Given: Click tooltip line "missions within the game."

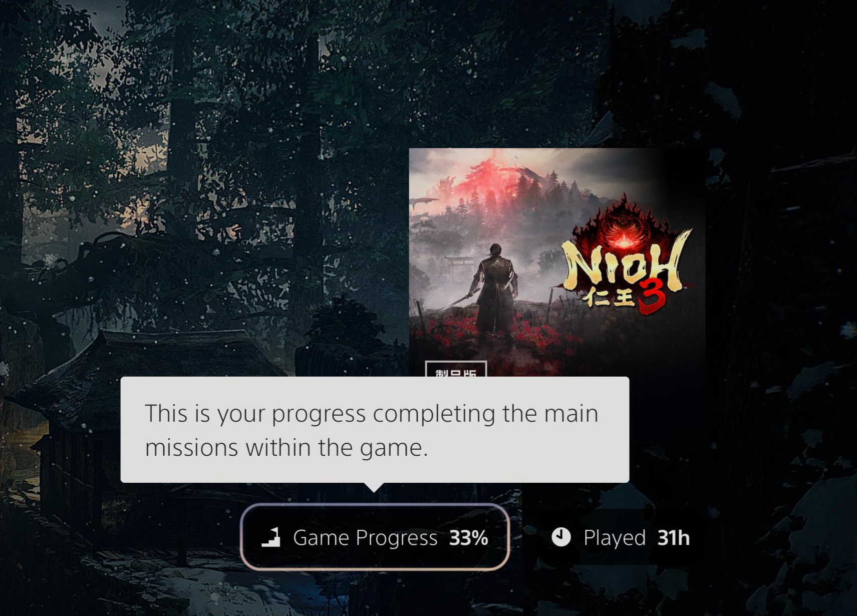Looking at the screenshot, I should [x=287, y=447].
